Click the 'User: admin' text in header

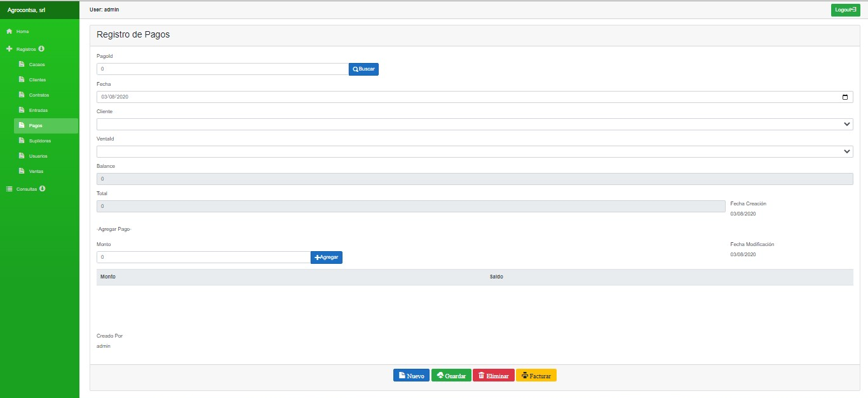click(104, 10)
